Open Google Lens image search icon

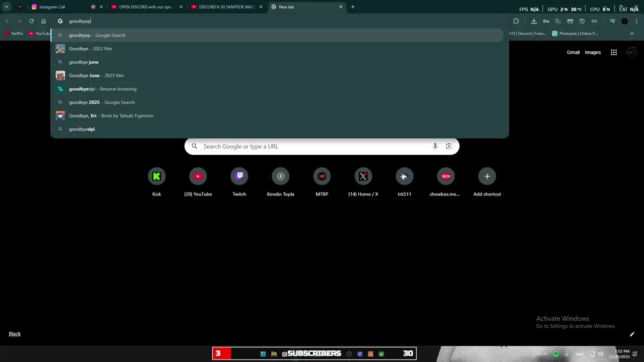pyautogui.click(x=449, y=146)
